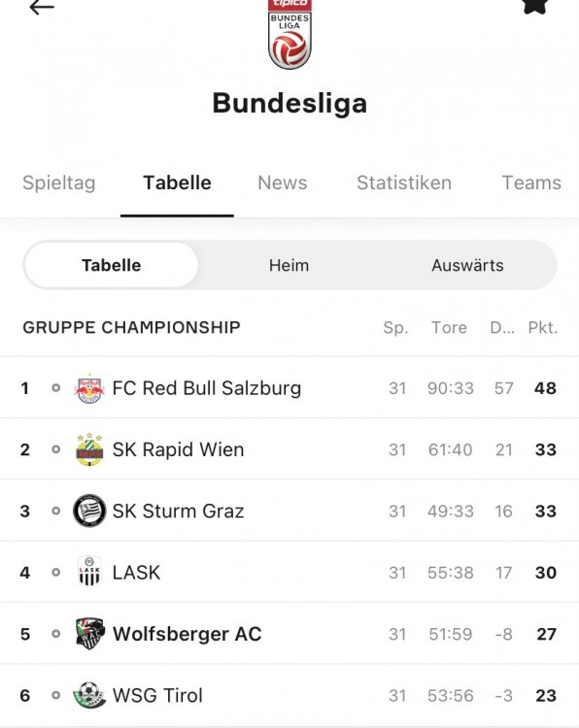Tap the Pkt. column header
Screen dimensions: 579x728
(x=543, y=328)
